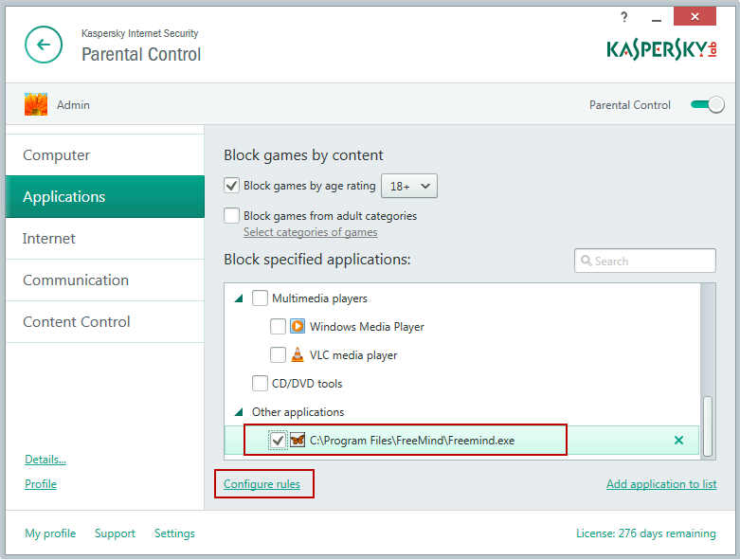This screenshot has width=740, height=560.
Task: Check the Multimedia players category box
Action: click(260, 298)
